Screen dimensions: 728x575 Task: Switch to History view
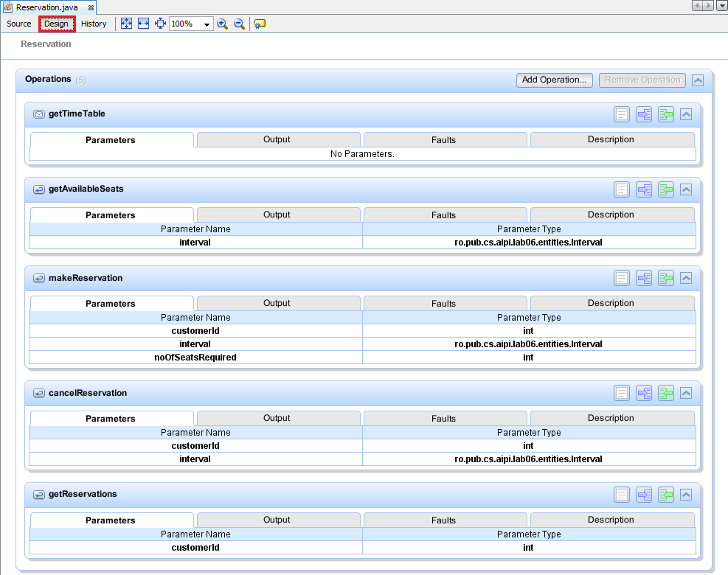click(x=94, y=24)
